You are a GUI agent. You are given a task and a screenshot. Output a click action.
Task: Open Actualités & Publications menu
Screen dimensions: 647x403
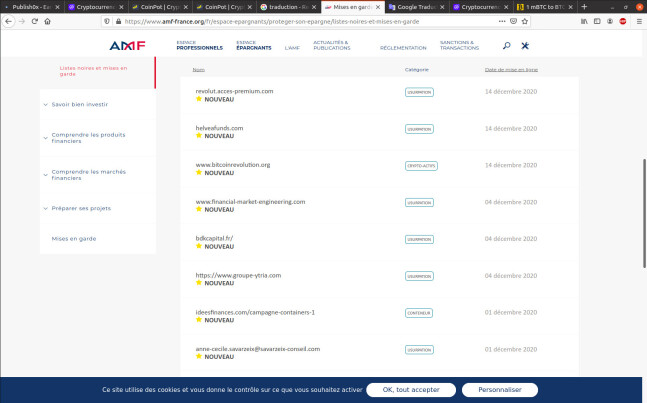point(331,45)
